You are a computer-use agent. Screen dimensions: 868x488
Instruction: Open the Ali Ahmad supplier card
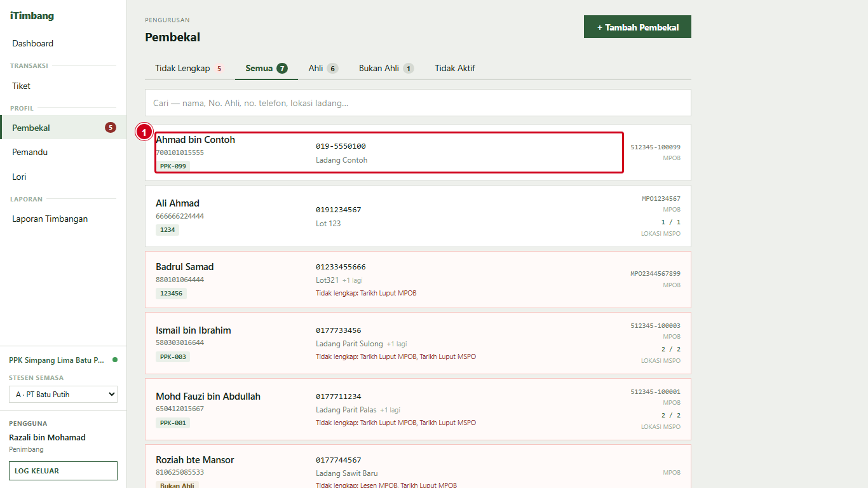[418, 216]
